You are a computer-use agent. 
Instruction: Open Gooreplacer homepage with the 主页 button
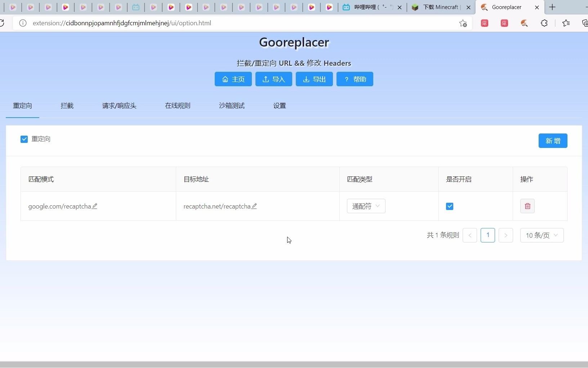click(233, 79)
